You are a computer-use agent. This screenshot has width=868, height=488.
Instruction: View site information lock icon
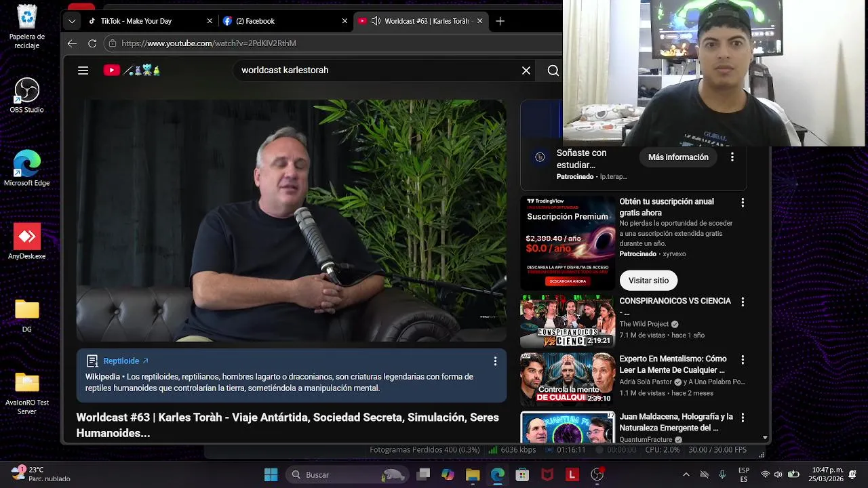[x=113, y=43]
